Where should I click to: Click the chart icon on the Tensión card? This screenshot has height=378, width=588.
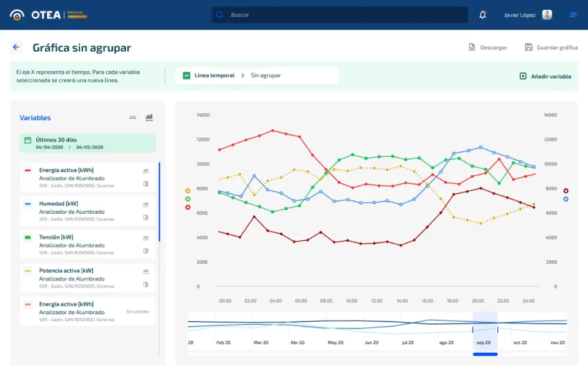(x=146, y=238)
